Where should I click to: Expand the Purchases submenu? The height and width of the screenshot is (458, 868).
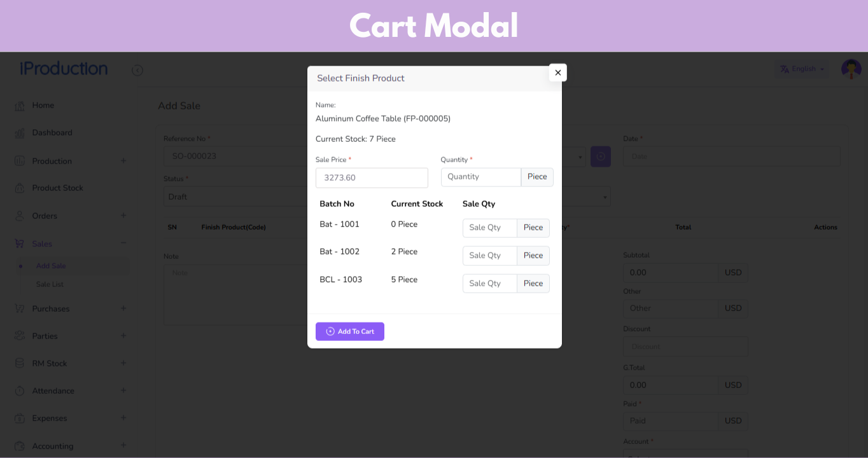point(123,309)
